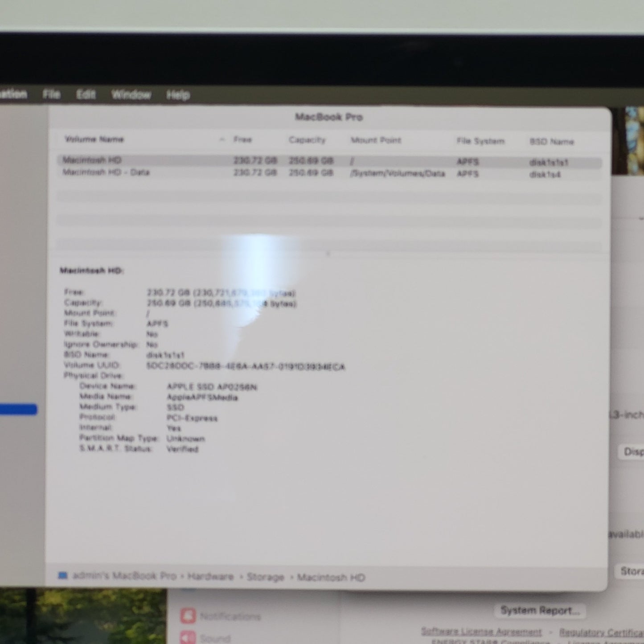Click the computer icon in path bar
The height and width of the screenshot is (644, 644).
pyautogui.click(x=63, y=576)
